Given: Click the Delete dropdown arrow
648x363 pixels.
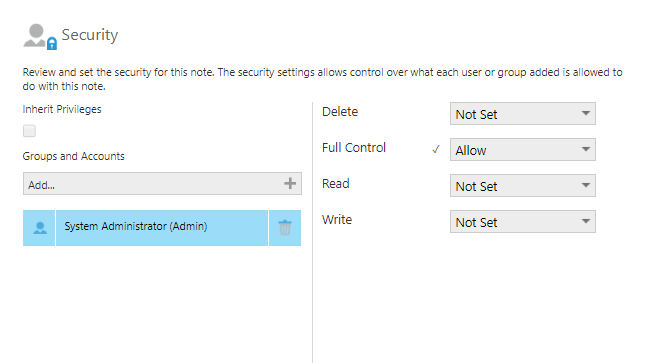Looking at the screenshot, I should [586, 113].
